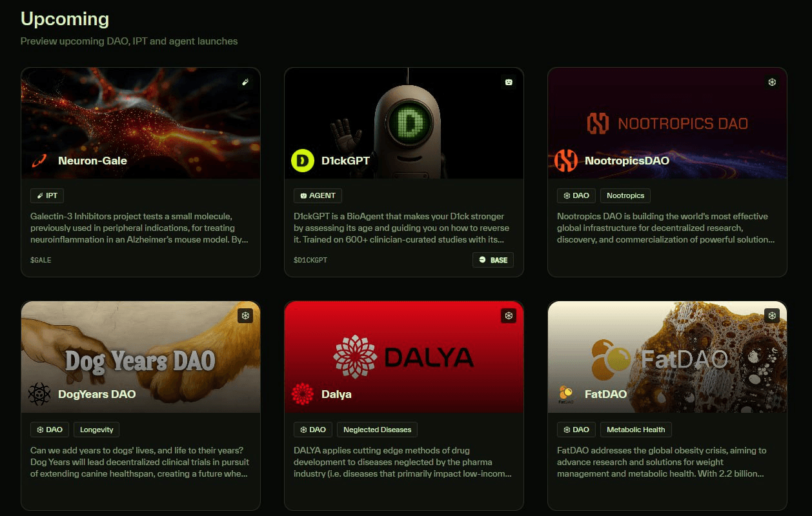This screenshot has width=812, height=516.
Task: Select the Neglected Diseases tag
Action: click(378, 429)
